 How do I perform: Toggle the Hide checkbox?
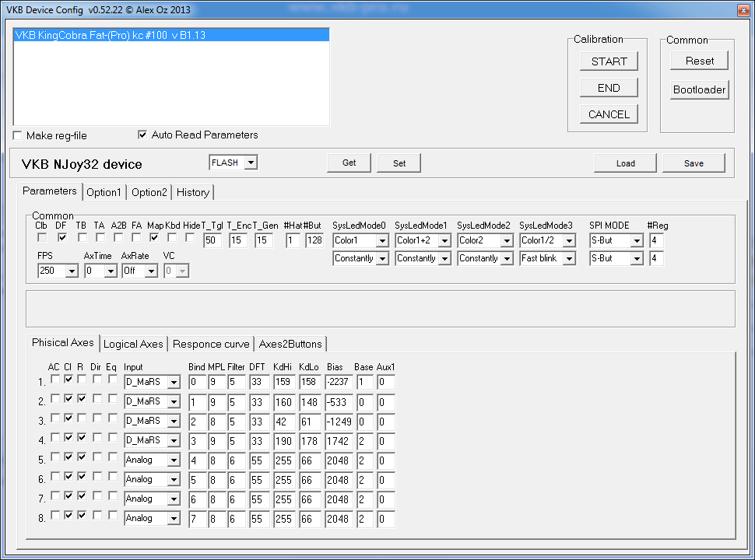pos(190,238)
